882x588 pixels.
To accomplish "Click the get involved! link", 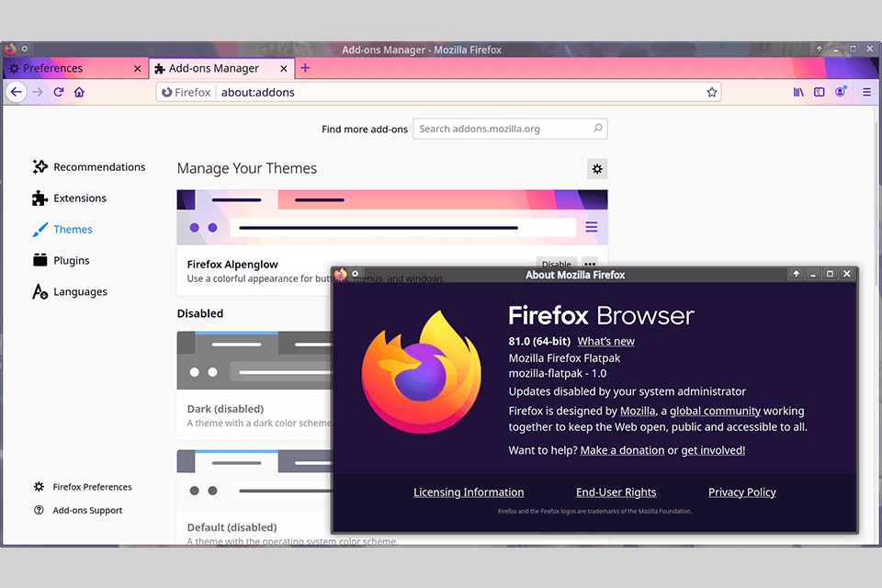I will pos(713,451).
